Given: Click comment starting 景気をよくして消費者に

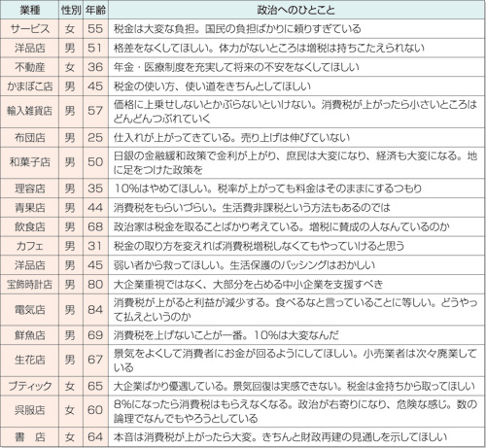Looking at the screenshot, I should coord(296,361).
